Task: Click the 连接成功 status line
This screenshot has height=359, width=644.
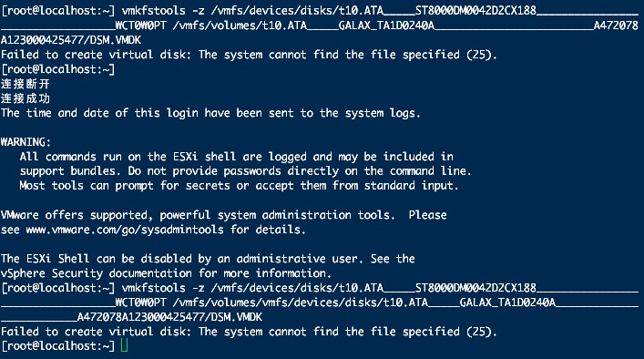Action: (x=26, y=98)
